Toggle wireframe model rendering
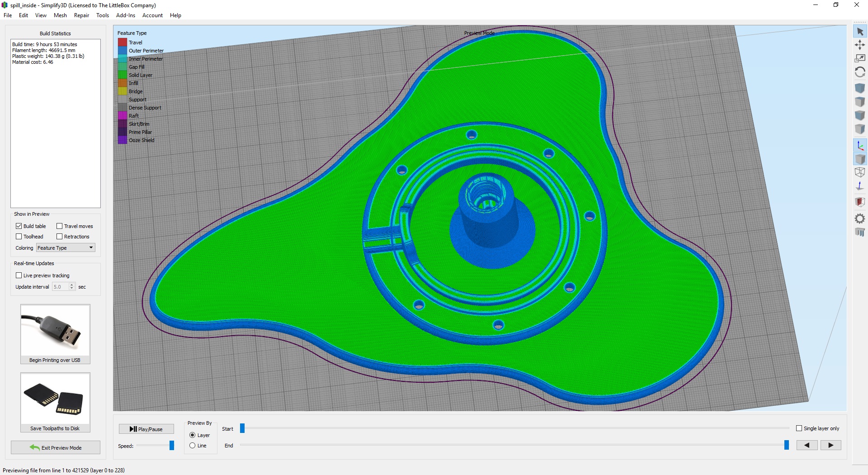The image size is (868, 475). (860, 172)
